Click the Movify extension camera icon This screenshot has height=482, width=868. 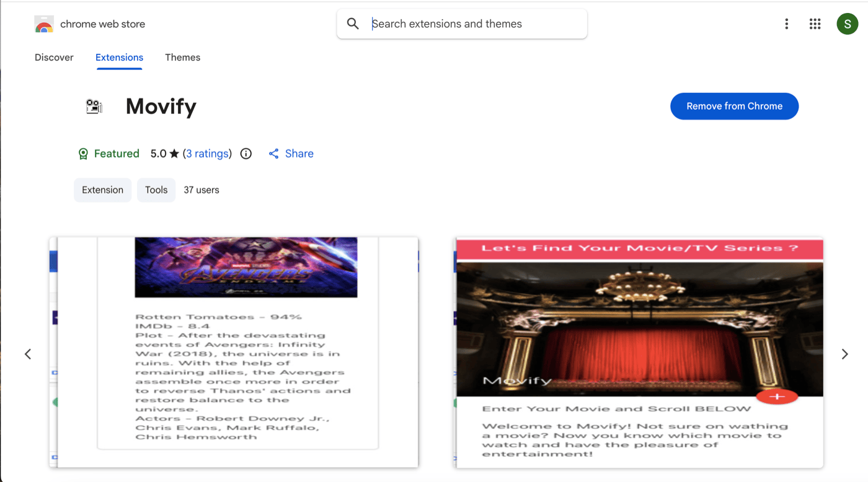click(94, 107)
